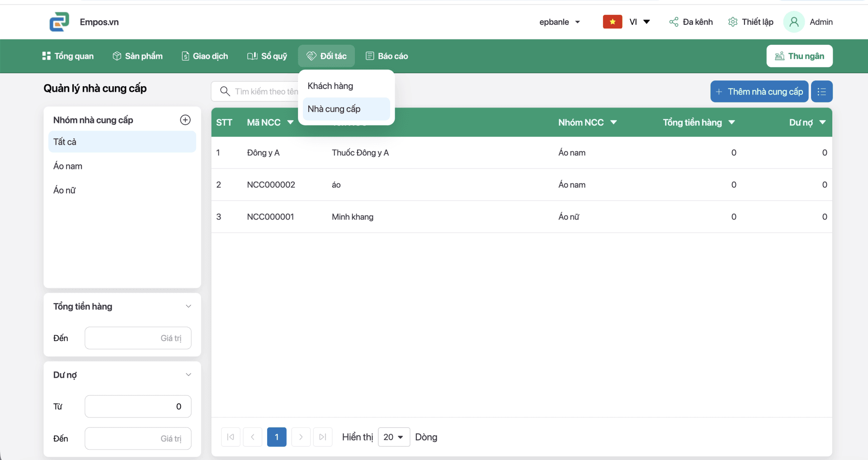
Task: Collapse the Dư nợ filter section
Action: (x=189, y=375)
